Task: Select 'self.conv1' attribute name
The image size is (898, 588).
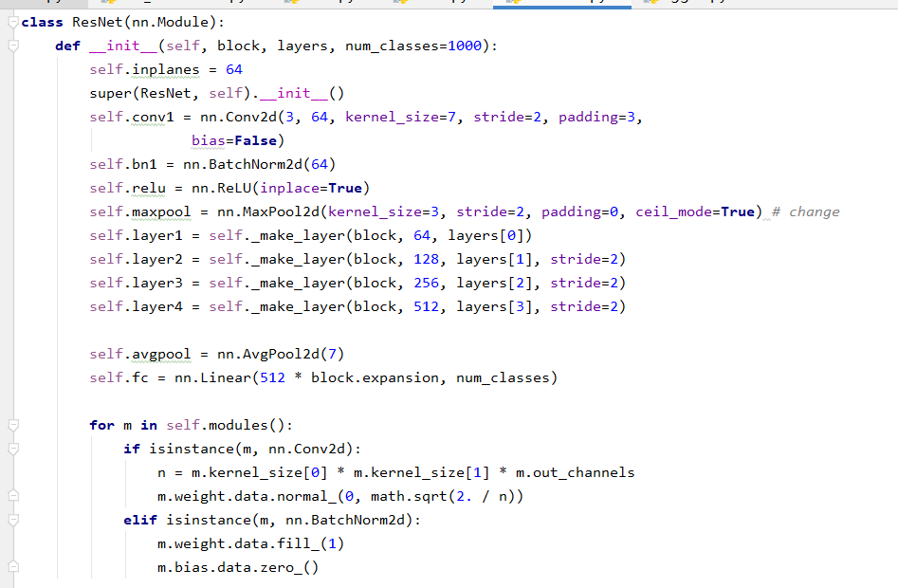Action: point(132,118)
